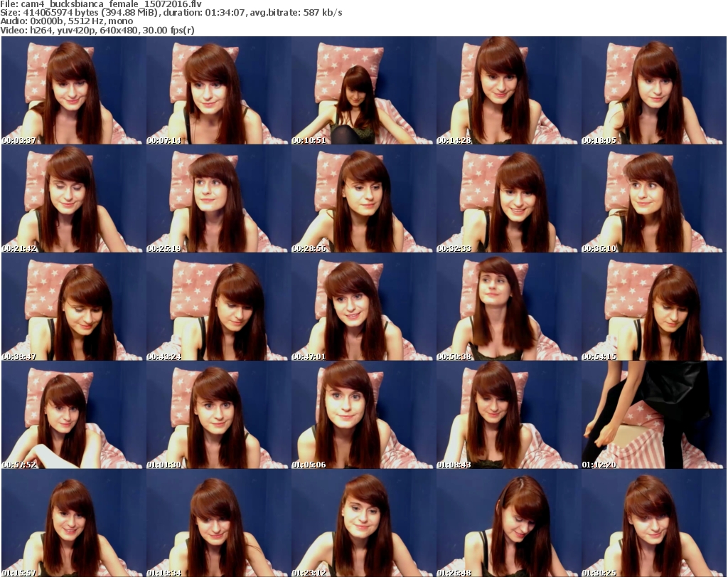Pick the thumbnail stamped 01:12:20
Screen dimensions: 728x577
point(653,415)
